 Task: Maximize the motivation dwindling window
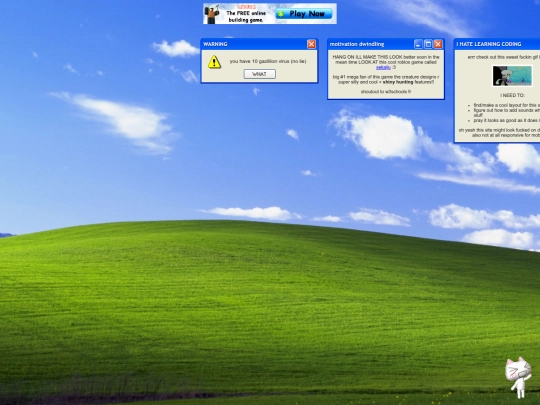tap(428, 44)
